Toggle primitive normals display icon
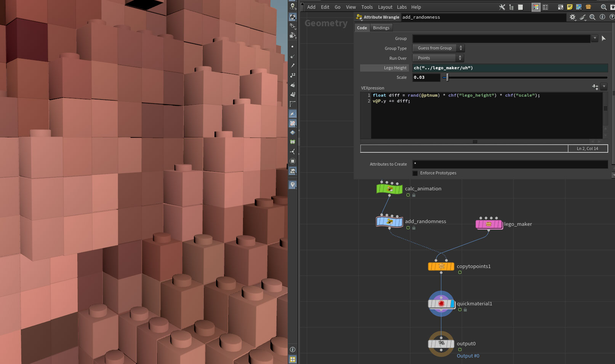 pos(293,85)
